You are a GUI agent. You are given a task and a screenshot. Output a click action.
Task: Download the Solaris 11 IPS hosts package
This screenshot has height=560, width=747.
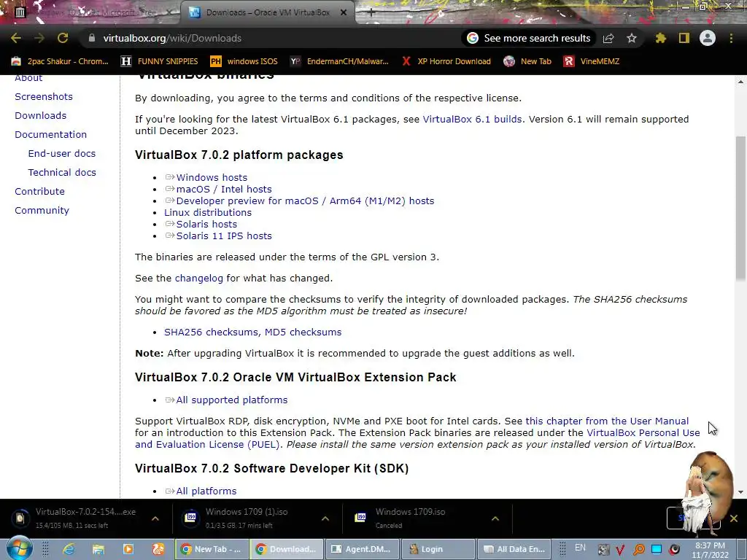(224, 236)
